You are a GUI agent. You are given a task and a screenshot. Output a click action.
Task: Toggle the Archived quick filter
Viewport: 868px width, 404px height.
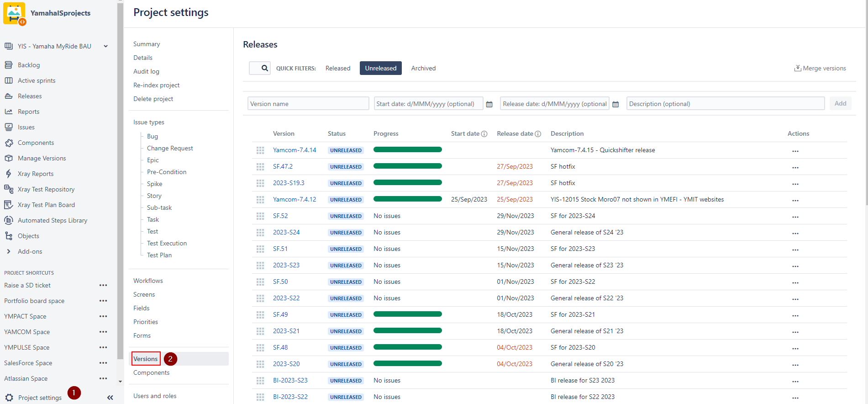423,68
